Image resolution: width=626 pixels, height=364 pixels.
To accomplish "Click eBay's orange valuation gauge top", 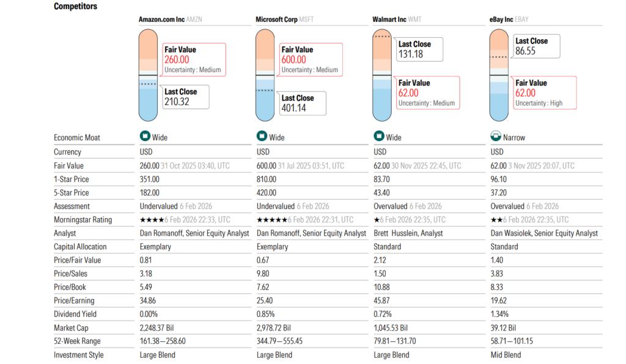I will tap(499, 43).
